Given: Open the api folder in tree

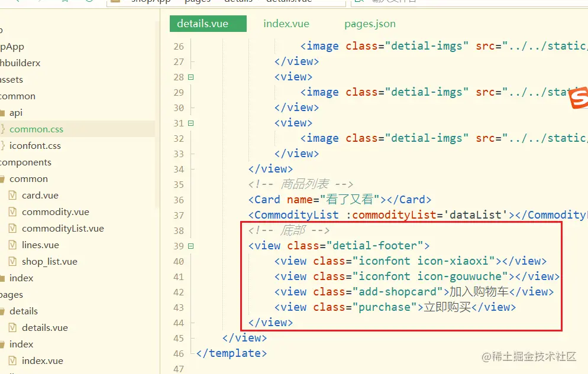Looking at the screenshot, I should pos(16,113).
